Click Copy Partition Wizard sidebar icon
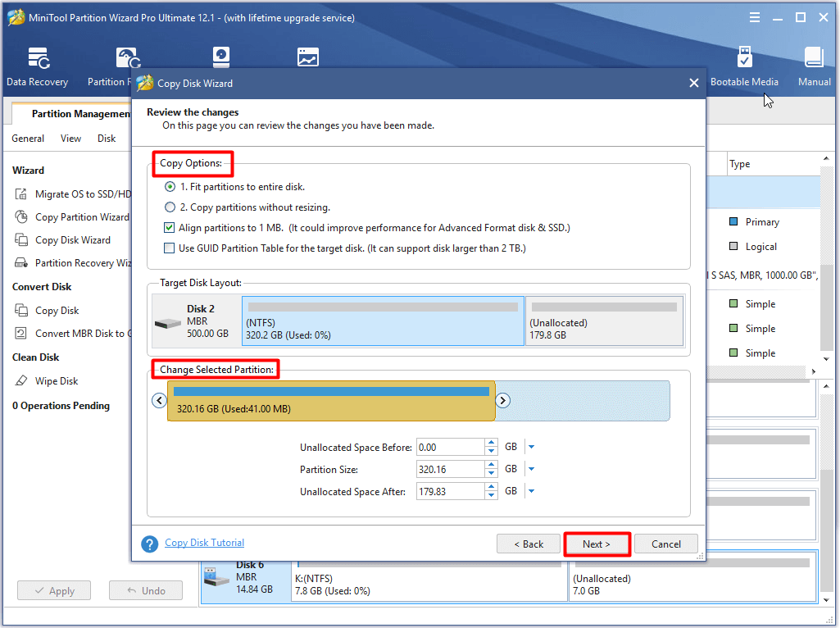Image resolution: width=840 pixels, height=628 pixels. click(20, 217)
